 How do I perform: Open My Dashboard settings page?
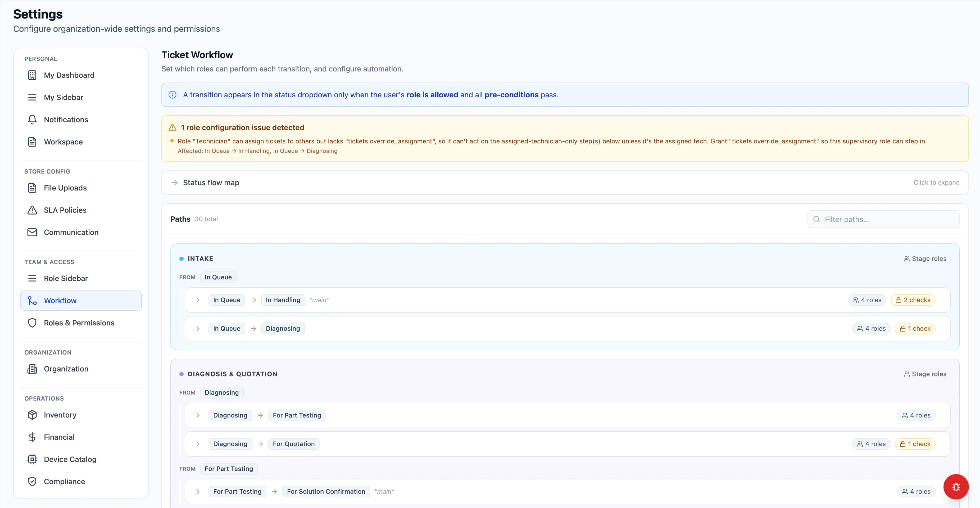(x=81, y=75)
